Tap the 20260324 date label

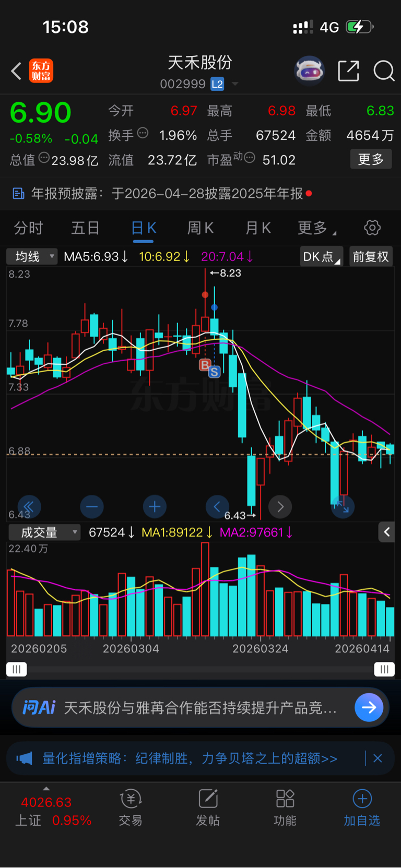(260, 649)
